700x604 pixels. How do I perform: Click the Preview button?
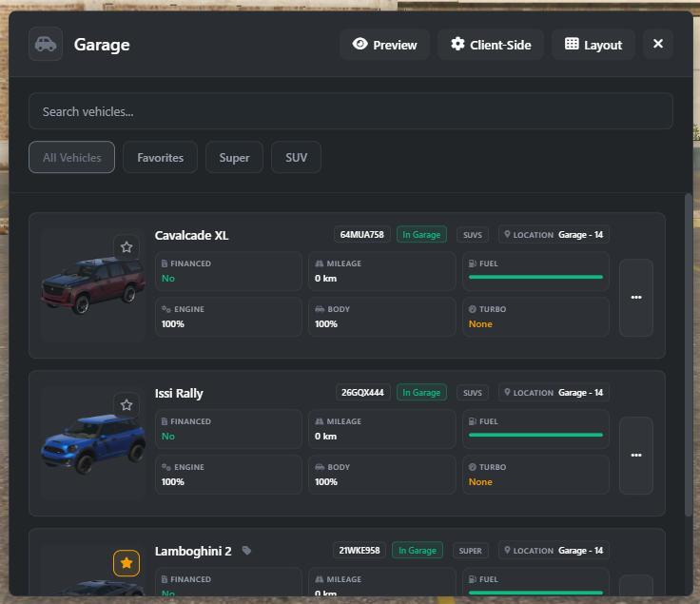tap(384, 45)
